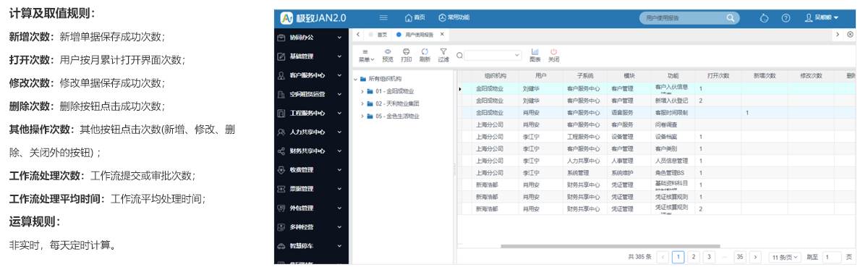Click the 修改次数 column header
The height and width of the screenshot is (275, 868).
point(811,75)
